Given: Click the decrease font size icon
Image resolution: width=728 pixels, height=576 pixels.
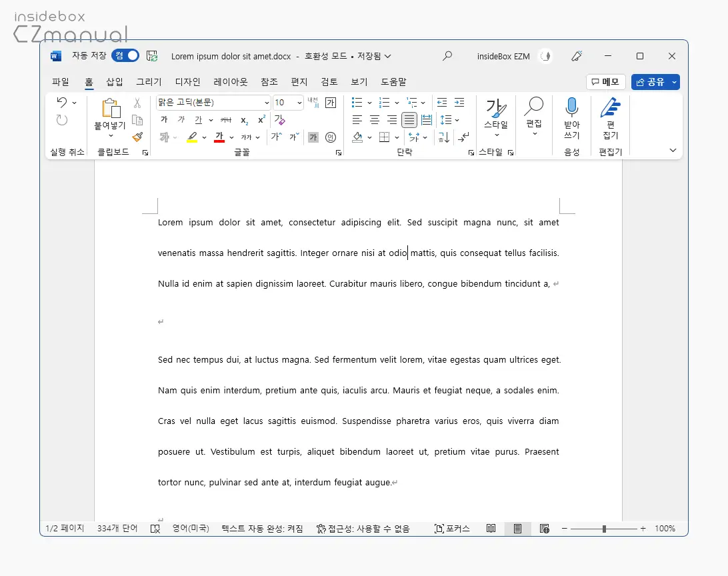Looking at the screenshot, I should point(294,137).
